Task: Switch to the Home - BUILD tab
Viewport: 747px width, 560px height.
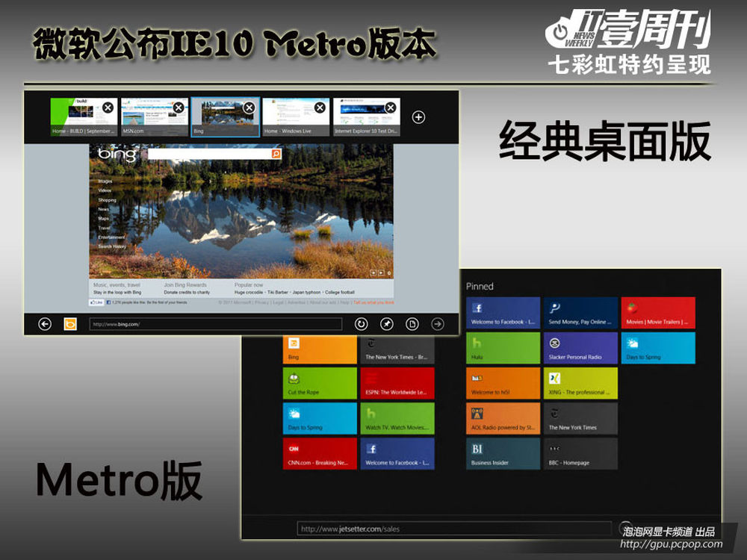Action: pyautogui.click(x=84, y=117)
